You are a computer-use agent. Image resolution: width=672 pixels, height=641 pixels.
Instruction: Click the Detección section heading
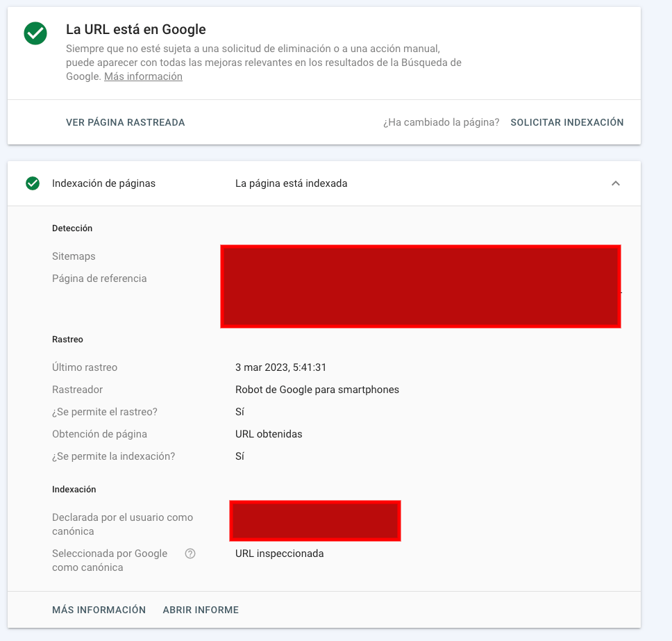pos(72,228)
